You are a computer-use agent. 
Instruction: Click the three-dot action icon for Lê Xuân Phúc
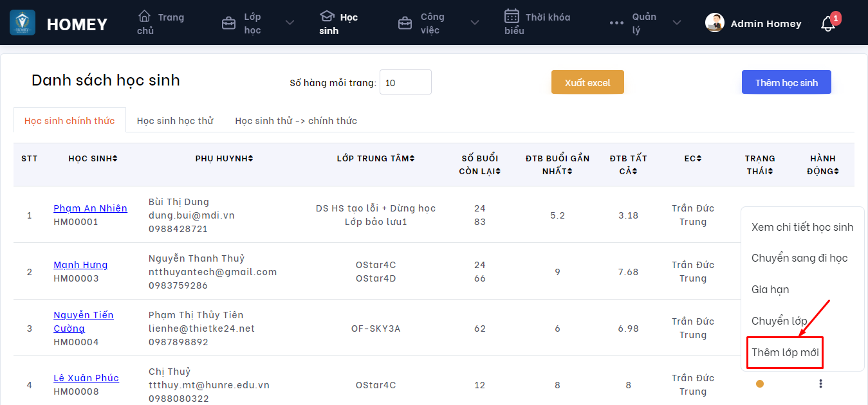coord(820,384)
